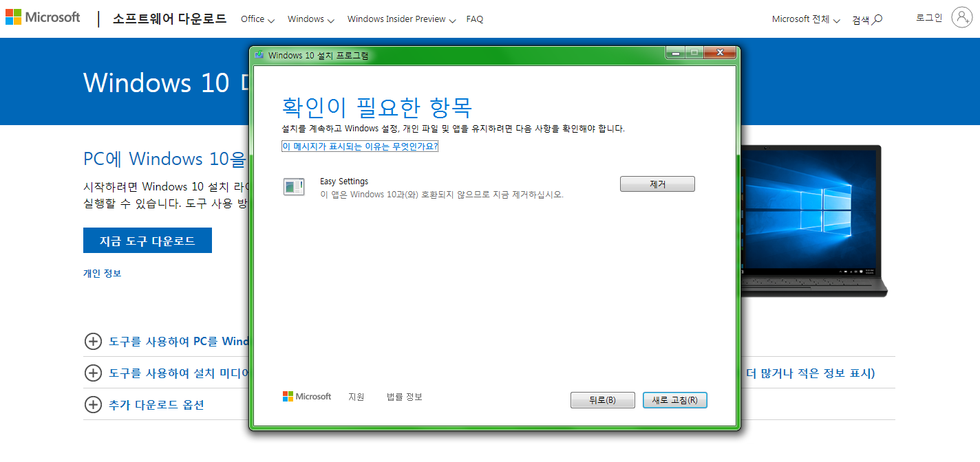The image size is (980, 462).
Task: Click the '지금 도구 다운로드' button
Action: pos(147,241)
